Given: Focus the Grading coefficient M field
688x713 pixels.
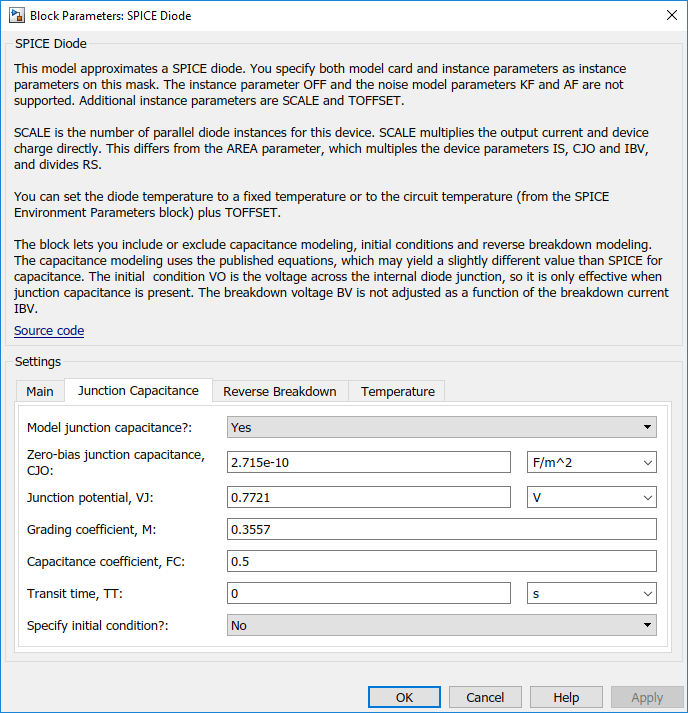Looking at the screenshot, I should 442,529.
